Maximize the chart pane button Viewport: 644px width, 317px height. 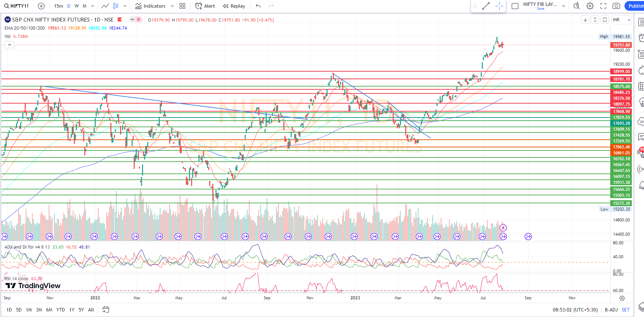[605, 20]
